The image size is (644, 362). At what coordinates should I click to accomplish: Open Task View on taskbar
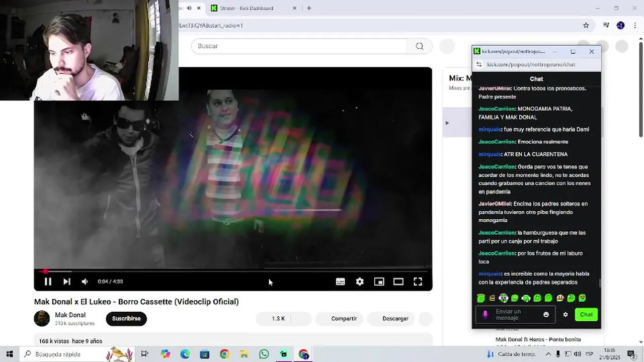tap(144, 354)
